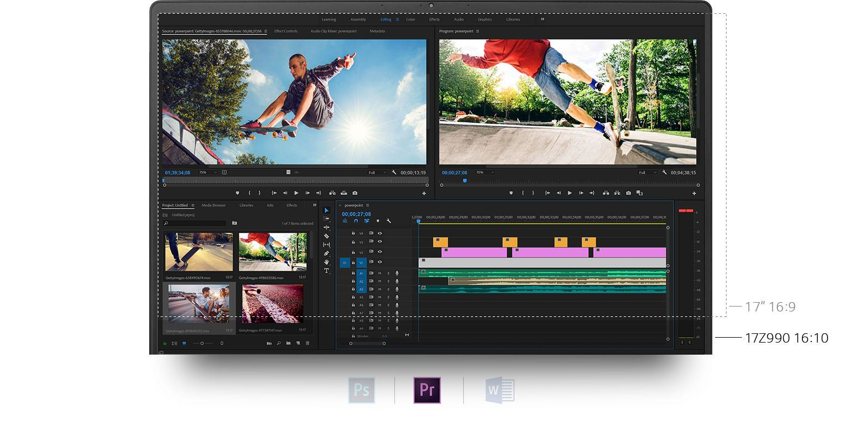Mute audio track A1
868x436 pixels.
(x=380, y=273)
